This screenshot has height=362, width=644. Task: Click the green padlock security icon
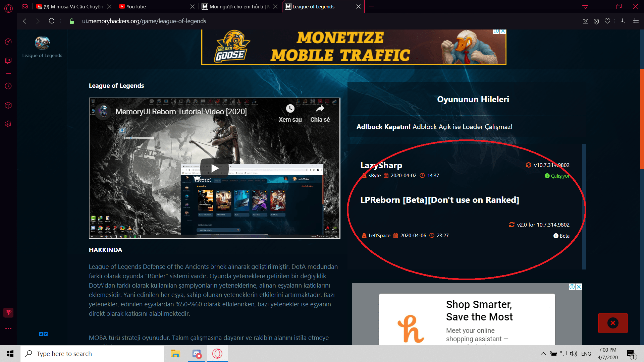71,21
